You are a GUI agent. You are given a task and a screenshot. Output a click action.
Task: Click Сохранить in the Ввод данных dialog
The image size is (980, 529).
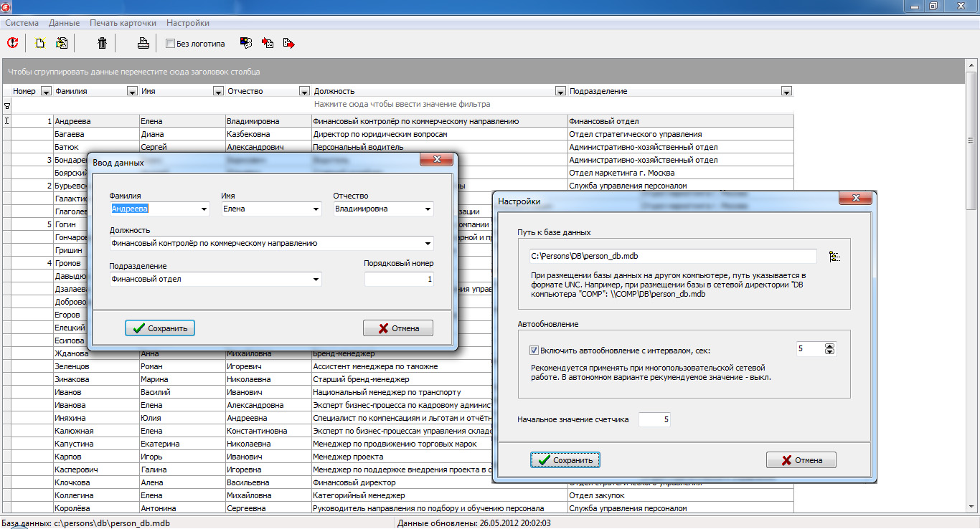tap(160, 328)
